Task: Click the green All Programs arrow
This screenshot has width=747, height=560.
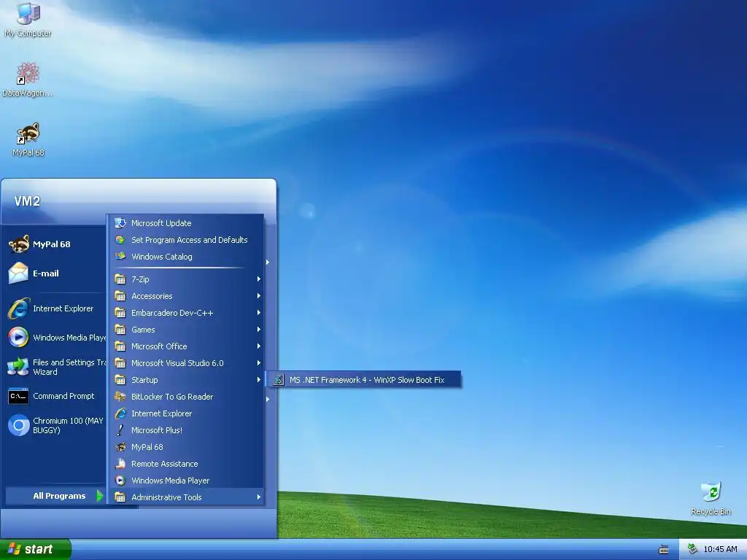Action: tap(99, 496)
